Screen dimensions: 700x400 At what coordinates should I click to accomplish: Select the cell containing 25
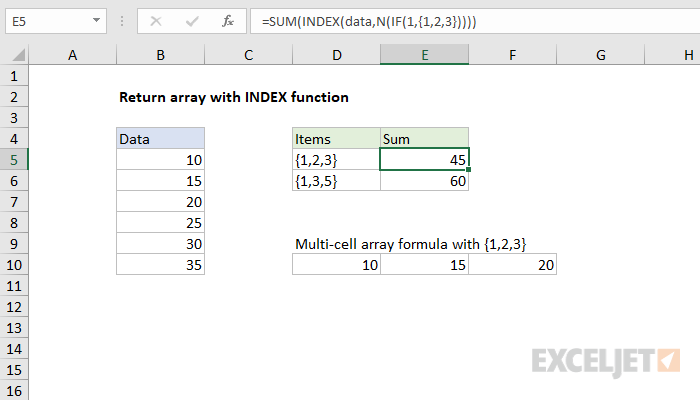pyautogui.click(x=160, y=223)
